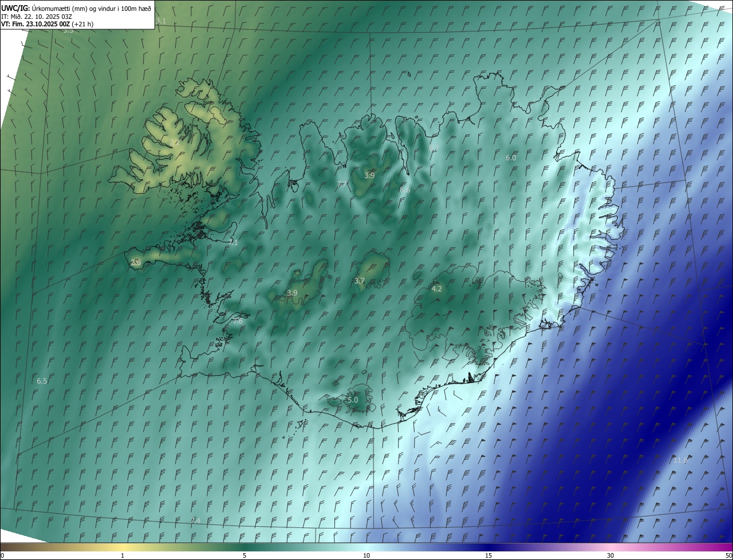This screenshot has height=560, width=733.
Task: Click the value 7.1 east of Breiðafjörður islands
Action: tap(233, 242)
